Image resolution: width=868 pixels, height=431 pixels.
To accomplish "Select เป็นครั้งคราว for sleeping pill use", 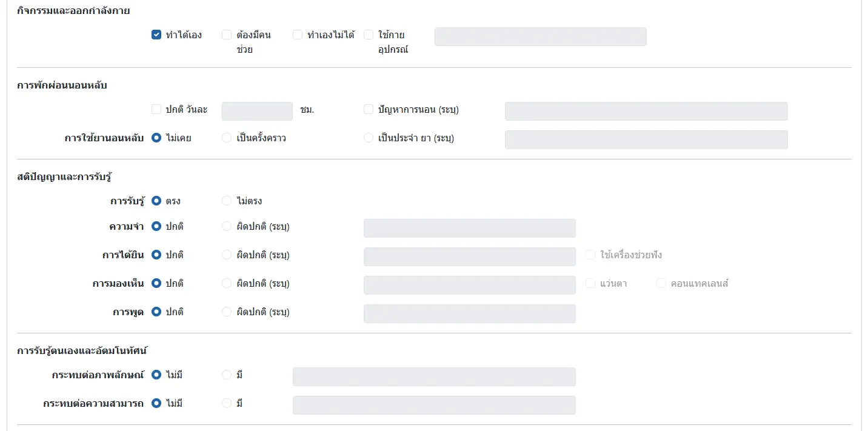I will coord(227,138).
